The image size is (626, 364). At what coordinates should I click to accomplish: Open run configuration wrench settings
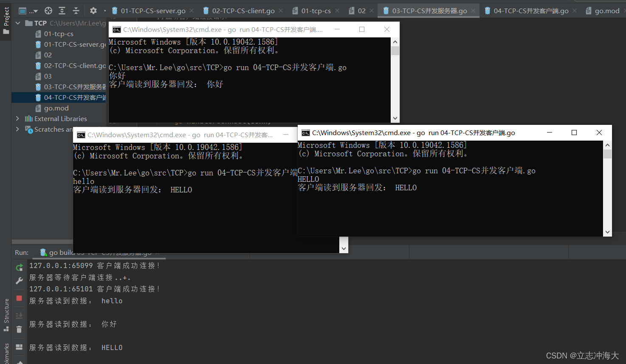coord(19,281)
